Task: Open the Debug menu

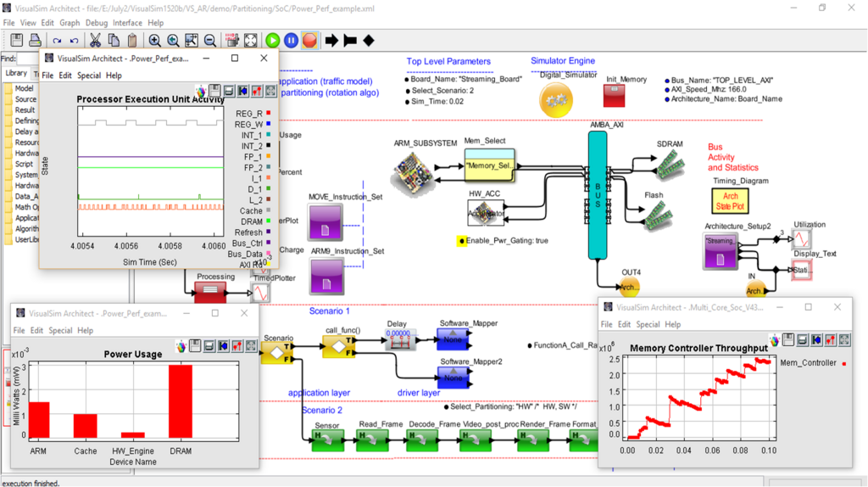Action: [97, 23]
